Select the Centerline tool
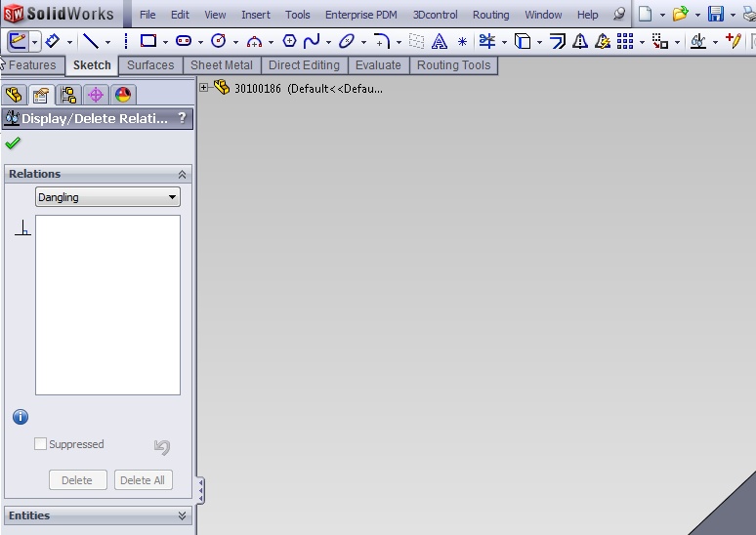The height and width of the screenshot is (535, 756). 126,41
